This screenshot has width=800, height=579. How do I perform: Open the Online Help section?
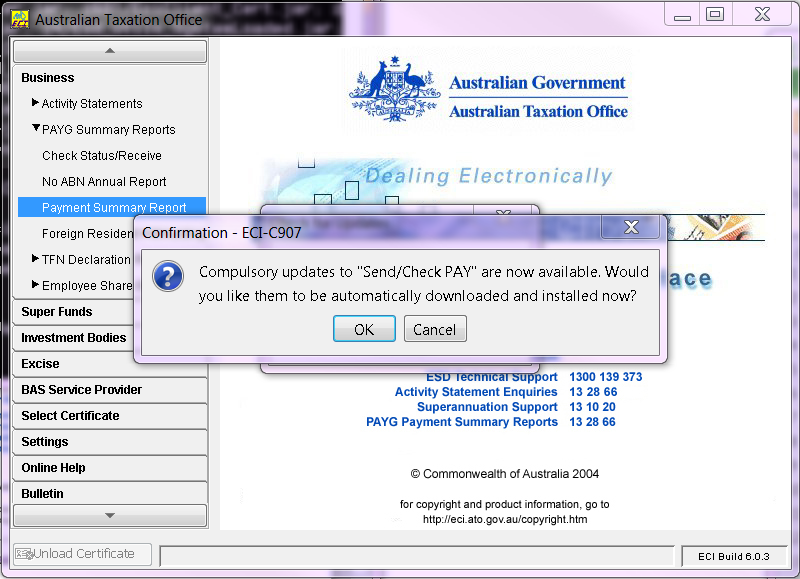(110, 468)
